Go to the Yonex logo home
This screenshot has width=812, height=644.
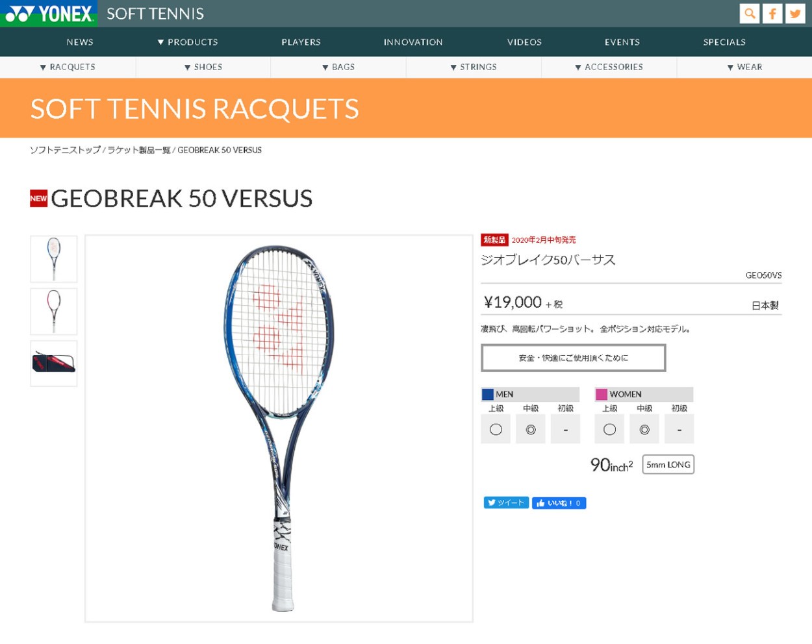pyautogui.click(x=49, y=13)
